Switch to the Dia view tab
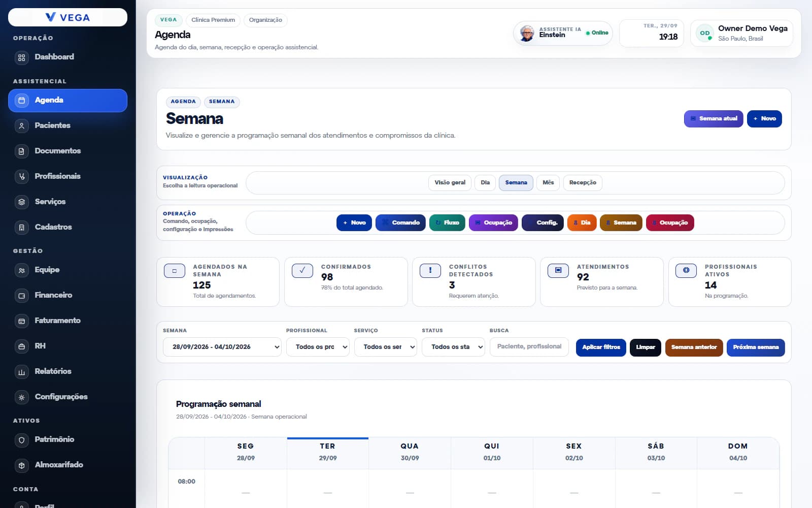The image size is (812, 508). point(485,183)
